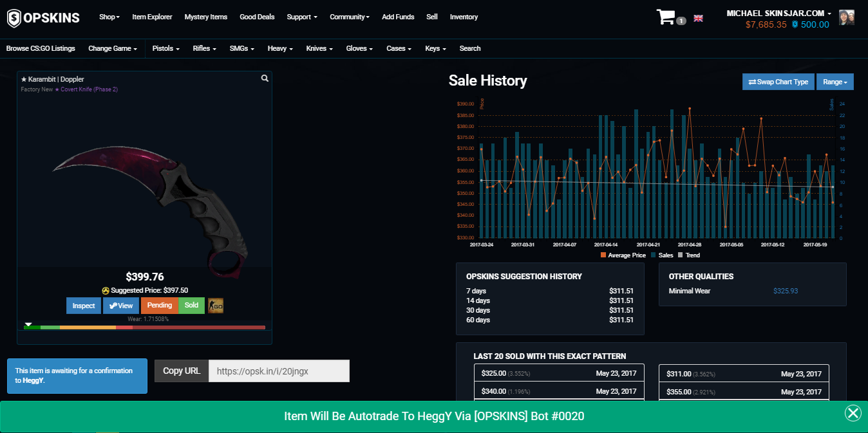Open the Shop dropdown menu

point(109,17)
